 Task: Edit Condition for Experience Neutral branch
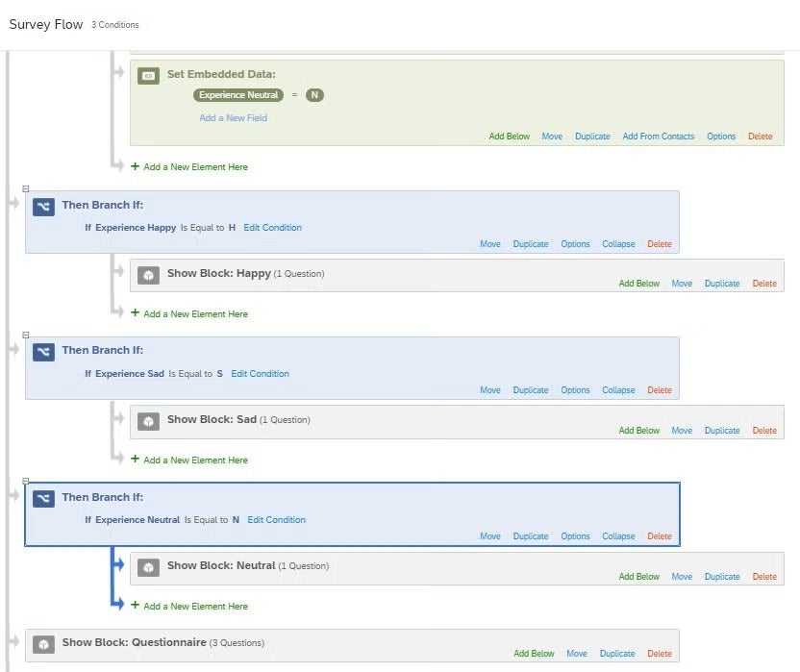point(276,519)
